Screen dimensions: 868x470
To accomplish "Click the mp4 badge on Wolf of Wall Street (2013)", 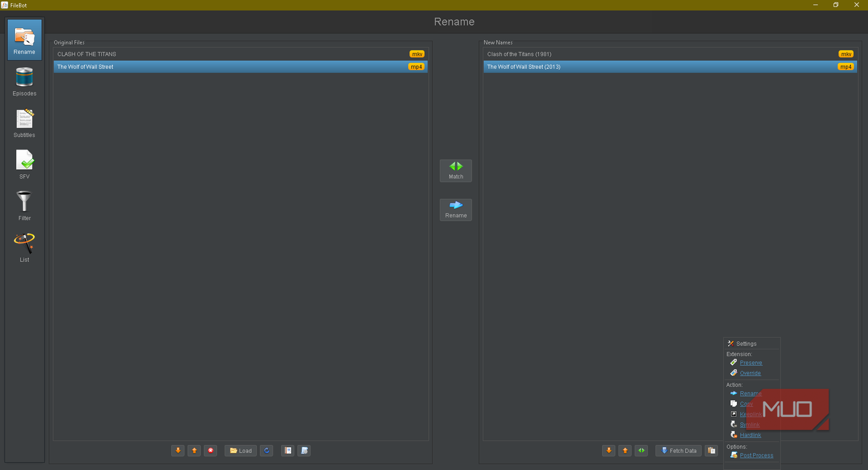I will 846,66.
